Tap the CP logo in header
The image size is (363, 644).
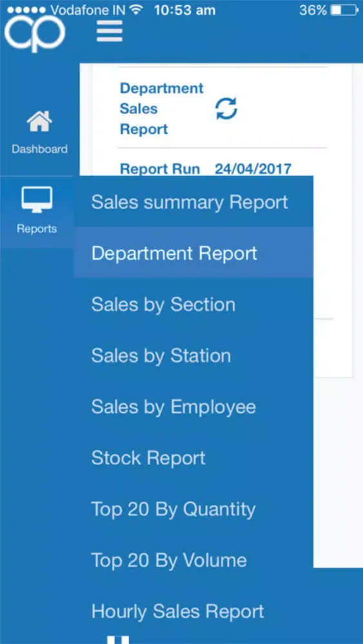tap(35, 33)
